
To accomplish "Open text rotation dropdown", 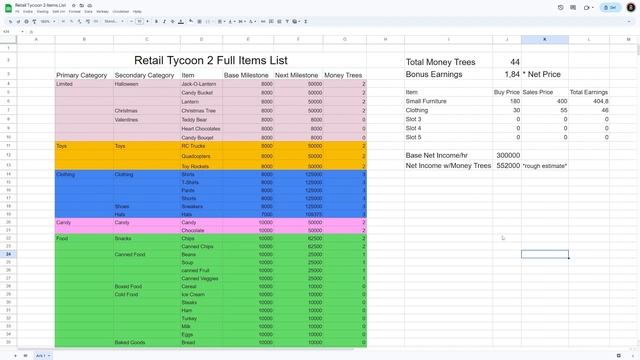I will (252, 21).
